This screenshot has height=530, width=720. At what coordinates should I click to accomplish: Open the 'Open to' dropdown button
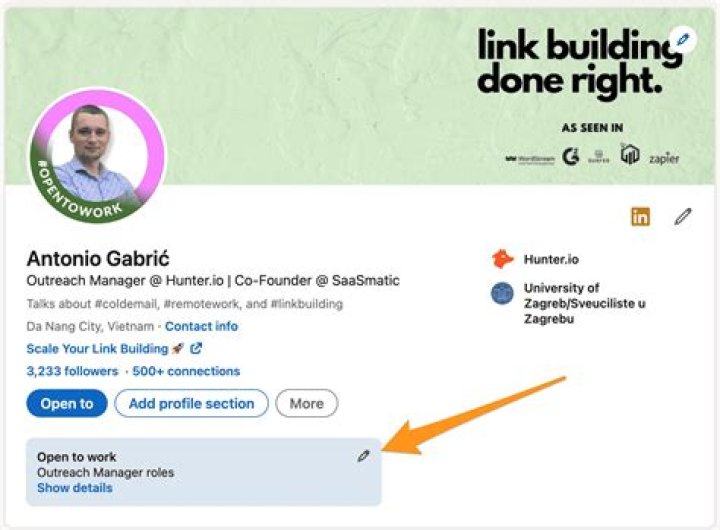[67, 404]
